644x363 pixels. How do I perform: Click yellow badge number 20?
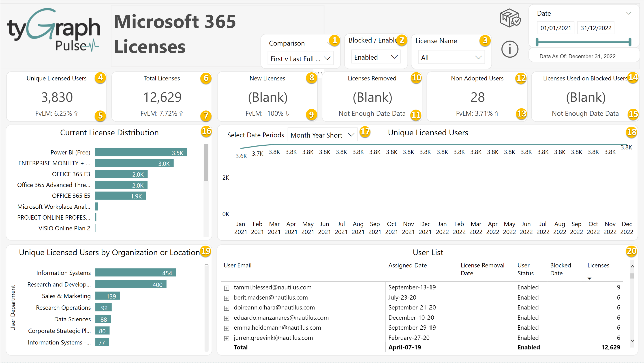click(x=631, y=251)
